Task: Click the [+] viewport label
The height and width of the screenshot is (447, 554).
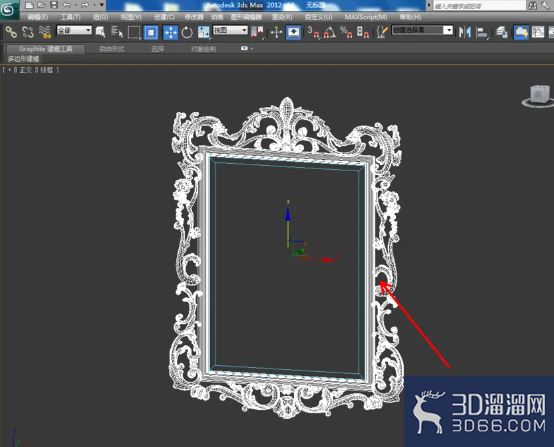Action: tap(10, 70)
